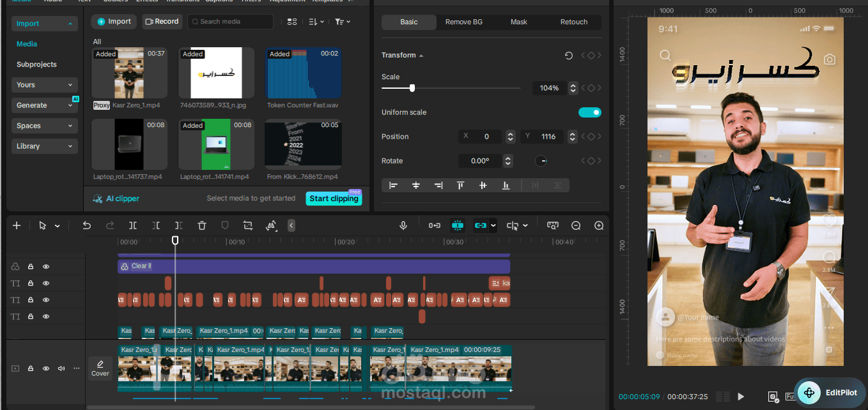Open the AI clipper tool
The width and height of the screenshot is (868, 410).
(116, 199)
